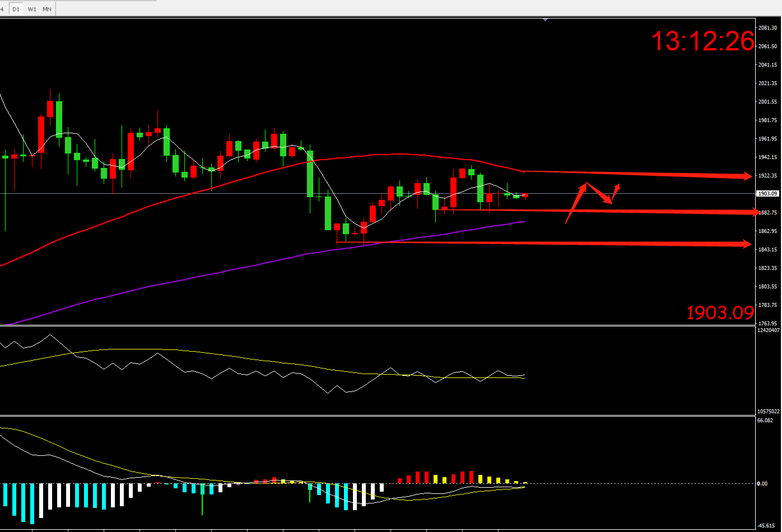Image resolution: width=782 pixels, height=532 pixels.
Task: Click the 2081.30 price scale label
Action: tap(767, 28)
